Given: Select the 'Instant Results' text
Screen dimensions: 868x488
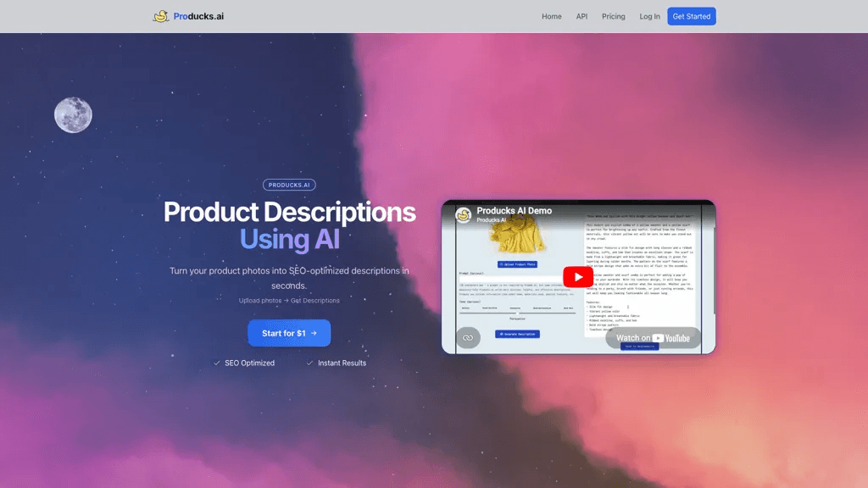Looking at the screenshot, I should pos(342,363).
